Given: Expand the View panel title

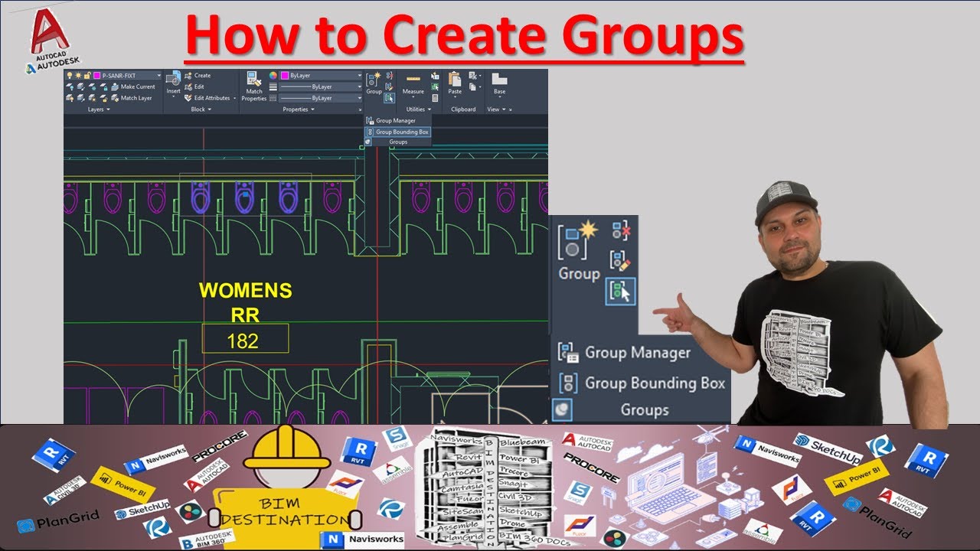Looking at the screenshot, I should click(x=497, y=109).
